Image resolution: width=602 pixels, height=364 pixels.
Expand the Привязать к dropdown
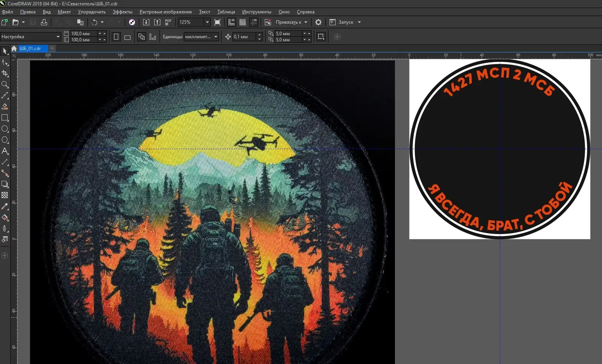click(x=306, y=22)
